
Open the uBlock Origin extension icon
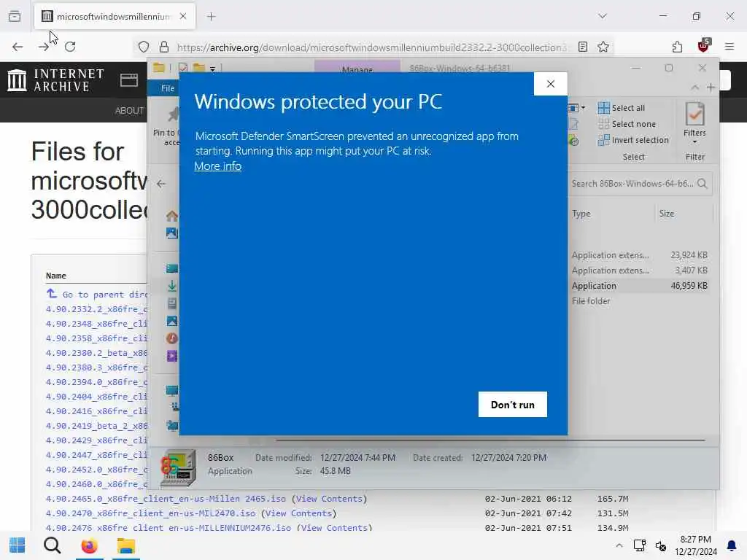pos(704,46)
